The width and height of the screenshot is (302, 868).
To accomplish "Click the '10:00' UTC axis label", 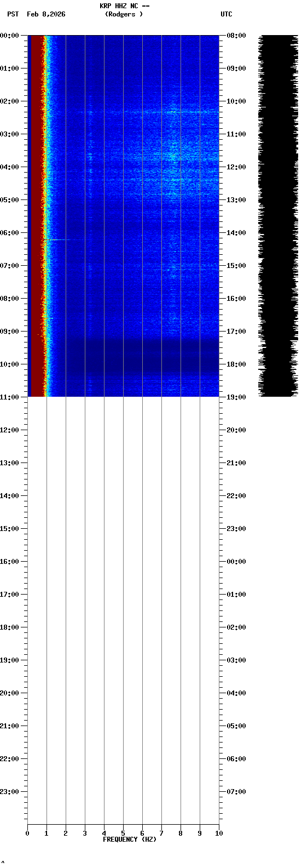I will [236, 101].
